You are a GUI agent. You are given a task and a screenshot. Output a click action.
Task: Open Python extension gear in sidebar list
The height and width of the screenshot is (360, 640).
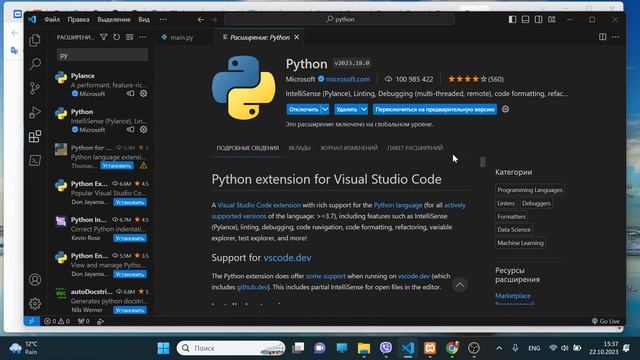[143, 129]
